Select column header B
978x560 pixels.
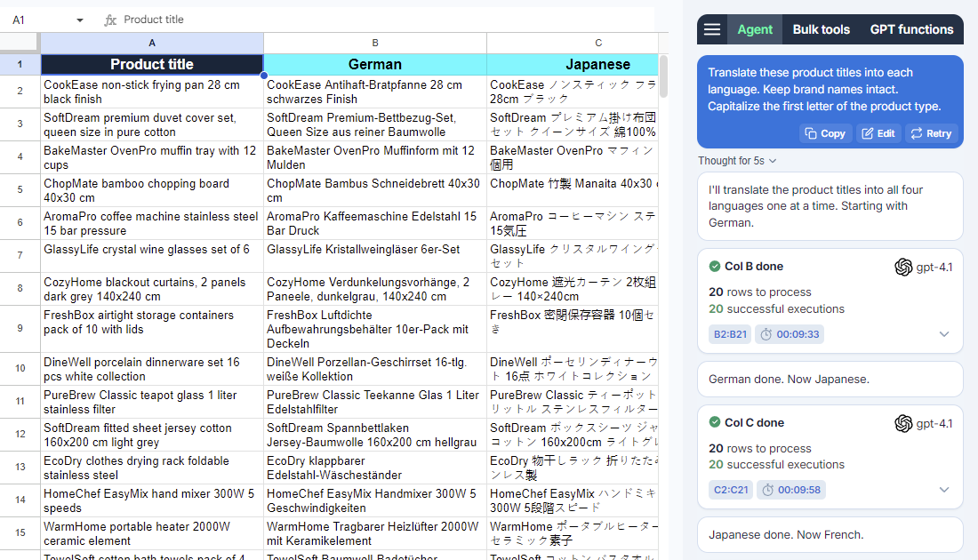[374, 42]
